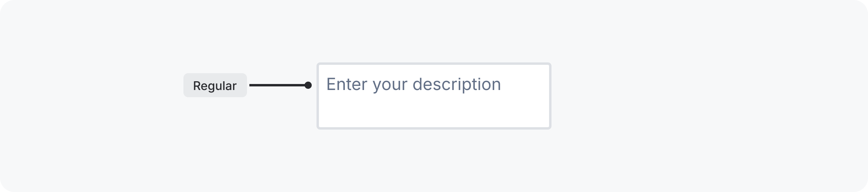Click the description text area

pos(434,96)
